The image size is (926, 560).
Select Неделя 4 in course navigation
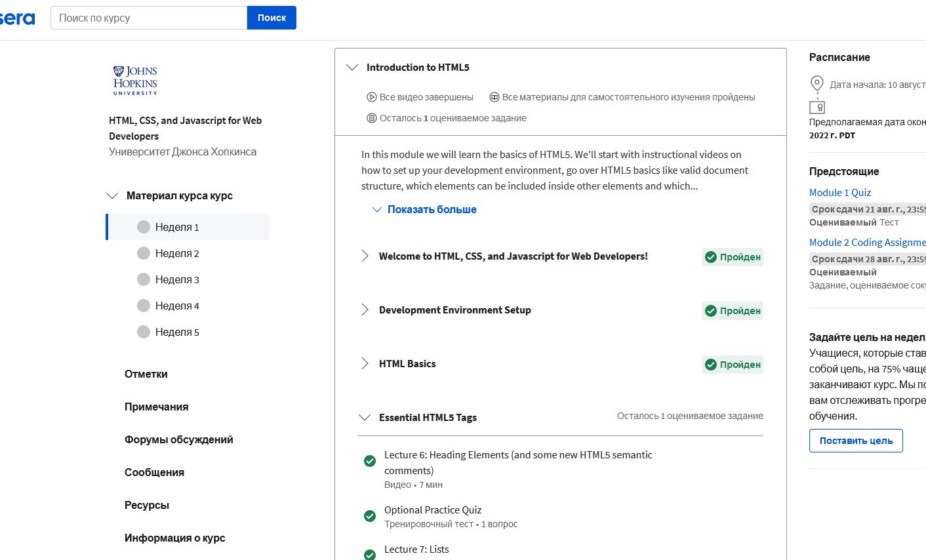coord(188,306)
